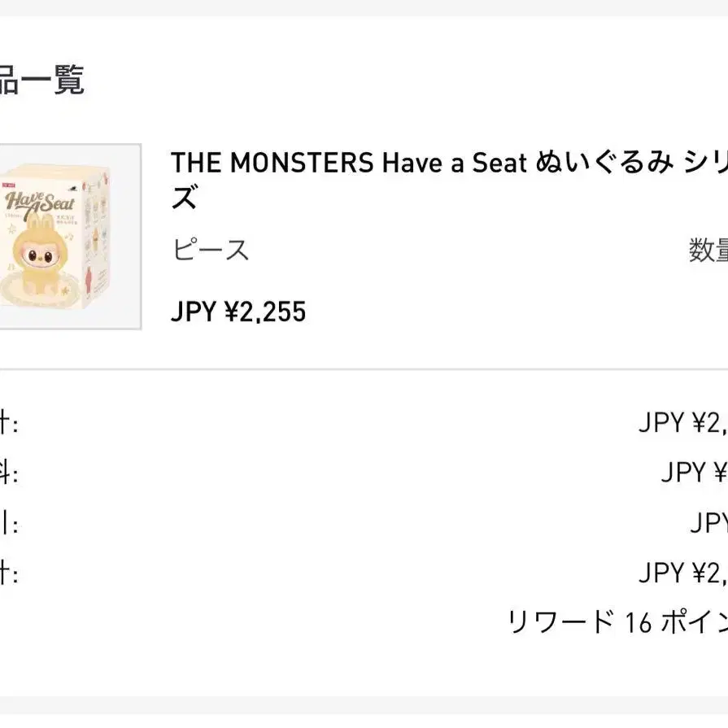The image size is (728, 728).
Task: Click the リワード 16 ポイント reward text
Action: 617,622
